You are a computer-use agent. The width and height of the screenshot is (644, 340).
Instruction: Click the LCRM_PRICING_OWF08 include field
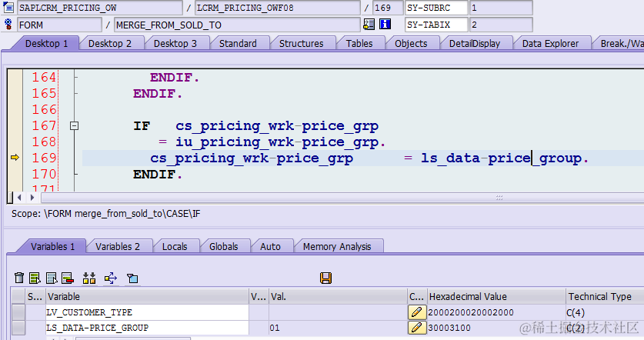coord(278,8)
